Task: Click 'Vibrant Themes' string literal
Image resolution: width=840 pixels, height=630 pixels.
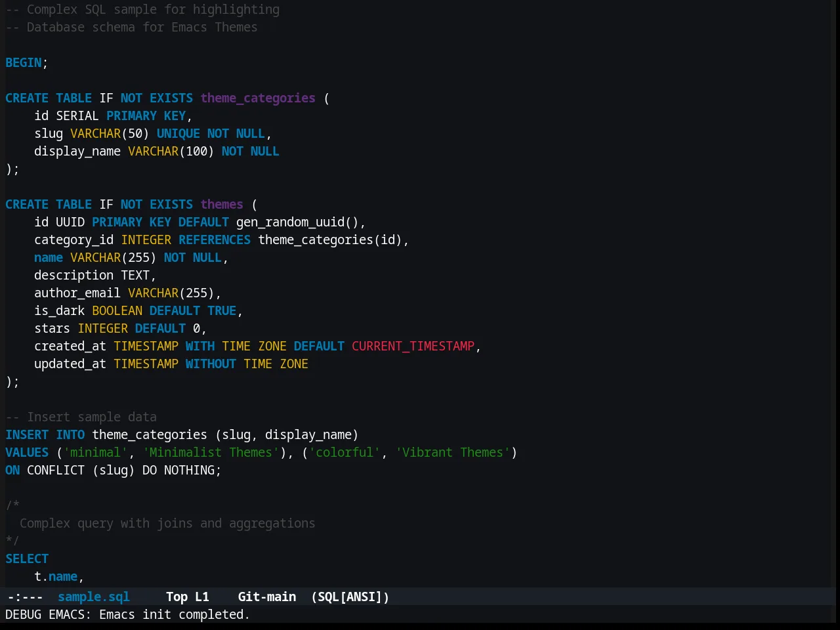Action: click(452, 452)
